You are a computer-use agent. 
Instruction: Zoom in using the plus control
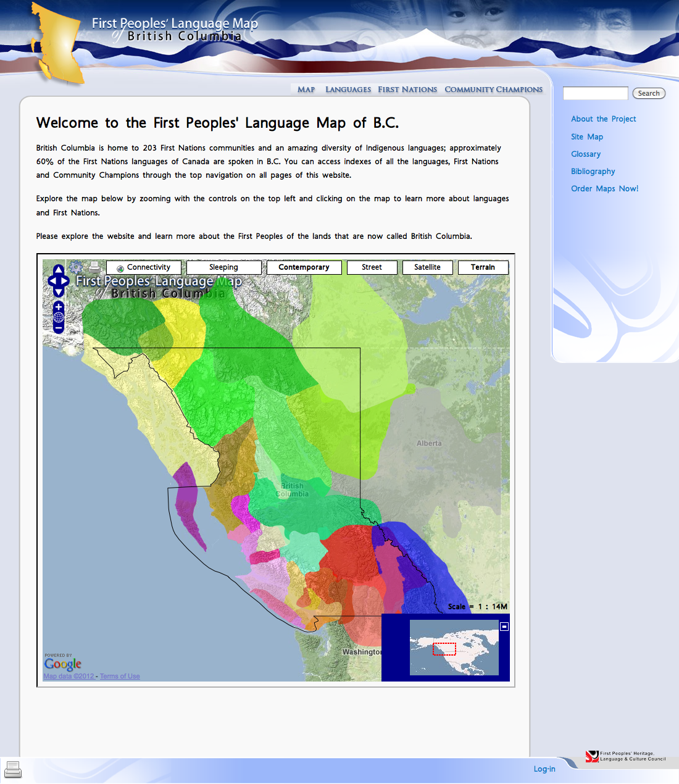58,307
